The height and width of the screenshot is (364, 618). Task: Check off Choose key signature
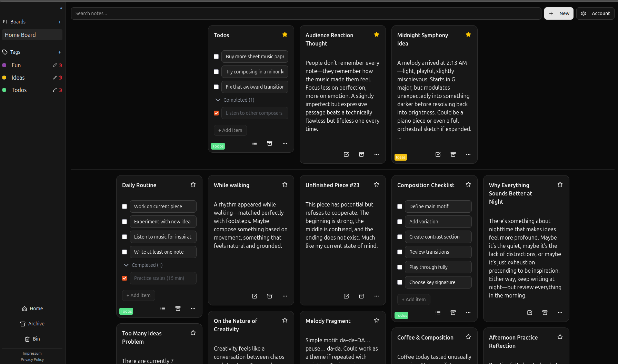click(400, 282)
